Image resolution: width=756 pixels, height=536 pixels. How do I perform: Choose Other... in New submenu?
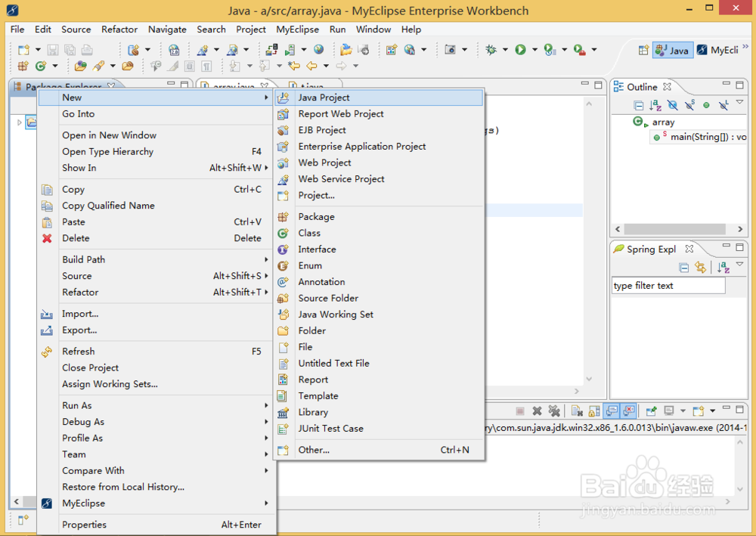tap(379, 451)
